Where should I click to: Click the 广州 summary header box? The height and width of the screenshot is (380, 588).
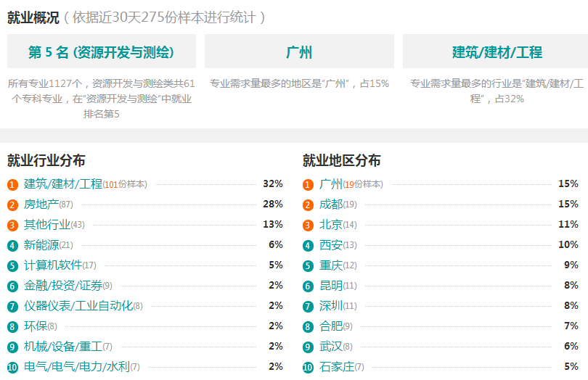click(x=299, y=51)
